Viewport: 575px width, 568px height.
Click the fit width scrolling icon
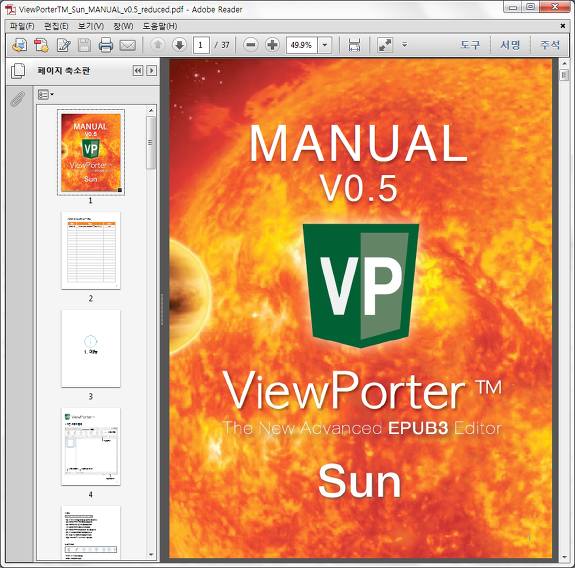[354, 45]
